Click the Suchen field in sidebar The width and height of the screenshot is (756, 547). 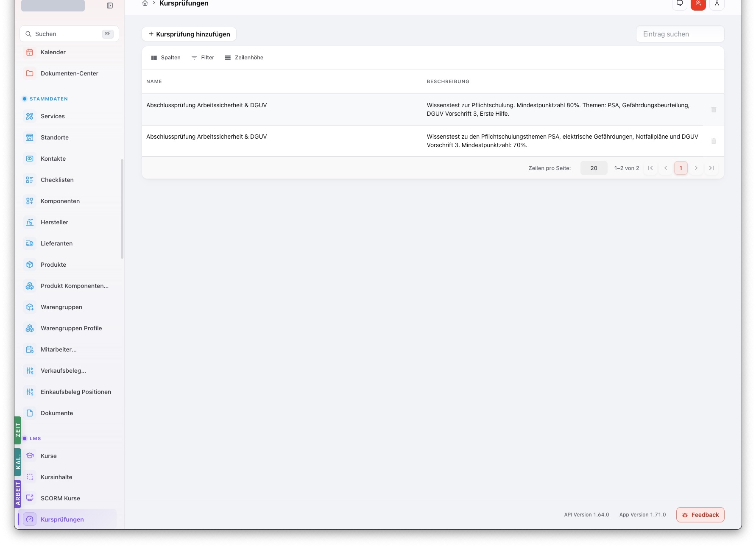69,34
